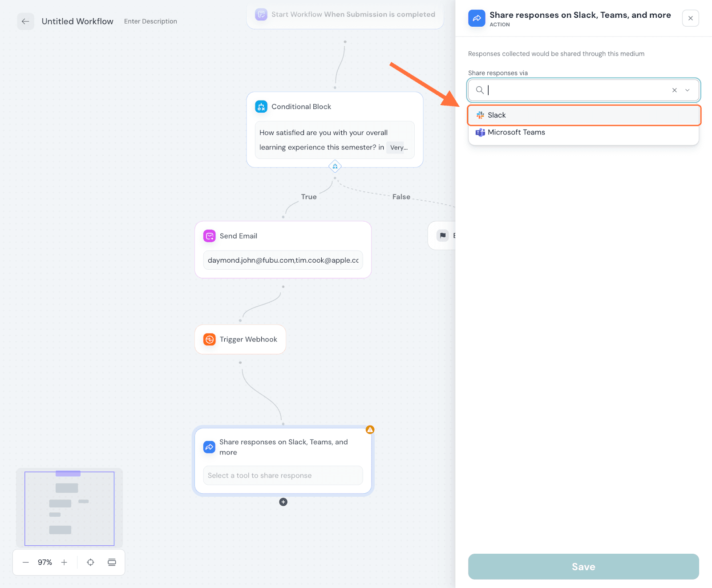Collapse the share responses dropdown chevron

pyautogui.click(x=688, y=90)
